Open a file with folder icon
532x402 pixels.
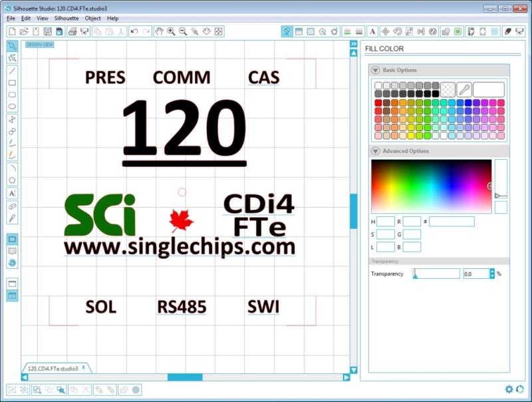point(24,31)
